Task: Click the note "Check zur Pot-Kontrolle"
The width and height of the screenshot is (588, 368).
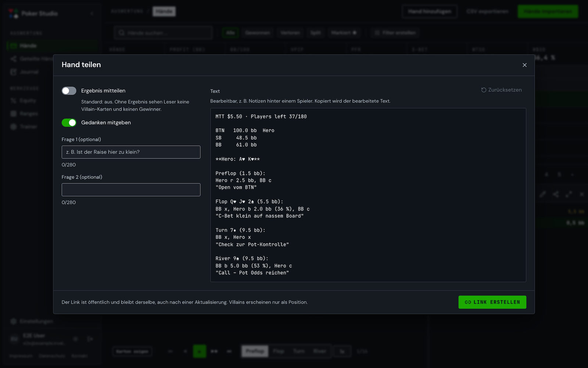Action: pyautogui.click(x=252, y=244)
